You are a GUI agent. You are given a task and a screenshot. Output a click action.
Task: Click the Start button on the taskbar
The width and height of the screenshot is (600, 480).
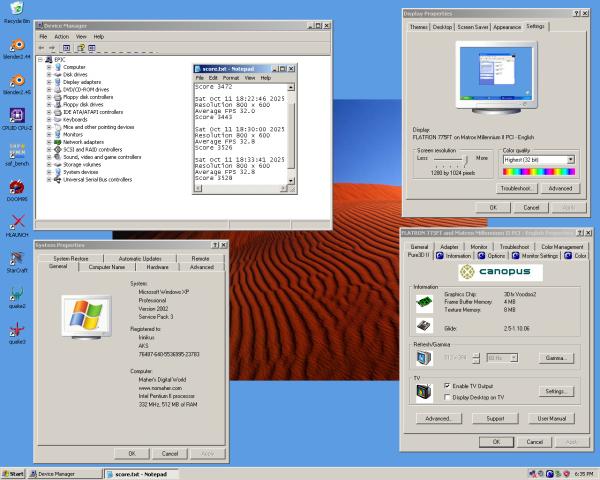pos(14,473)
